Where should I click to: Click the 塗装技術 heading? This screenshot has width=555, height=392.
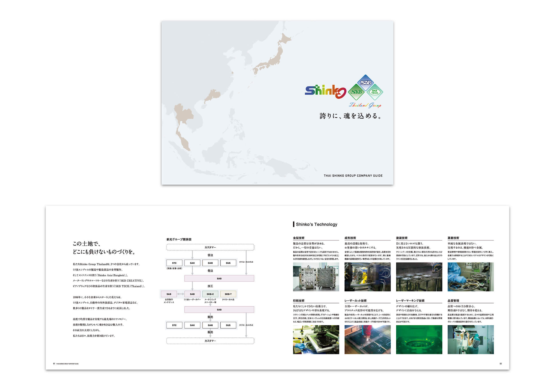(402, 238)
